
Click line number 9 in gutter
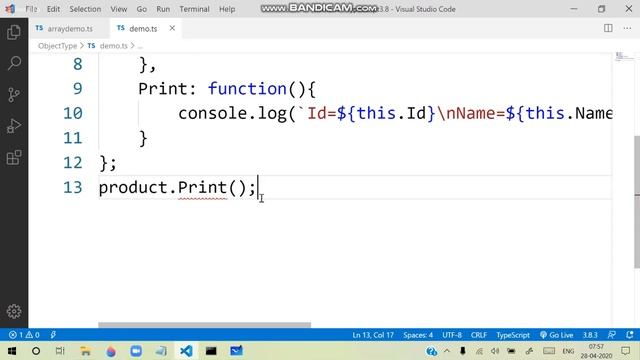click(78, 89)
